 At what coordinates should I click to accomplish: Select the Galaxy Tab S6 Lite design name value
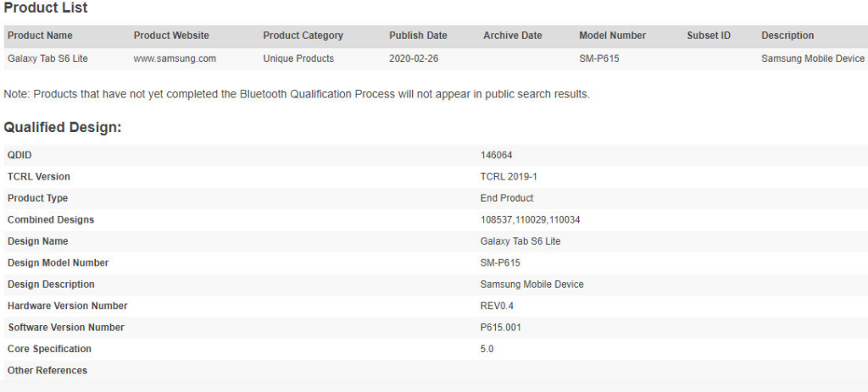[x=520, y=241]
